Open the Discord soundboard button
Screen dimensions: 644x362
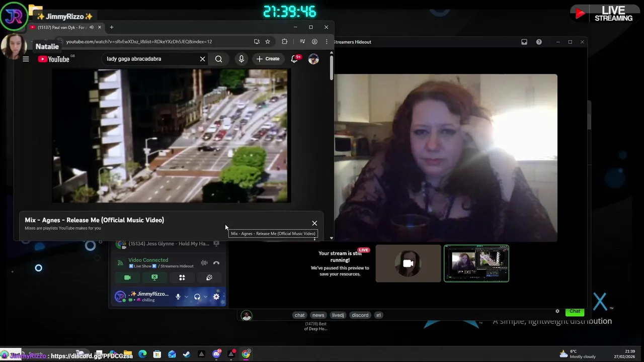coord(209,277)
